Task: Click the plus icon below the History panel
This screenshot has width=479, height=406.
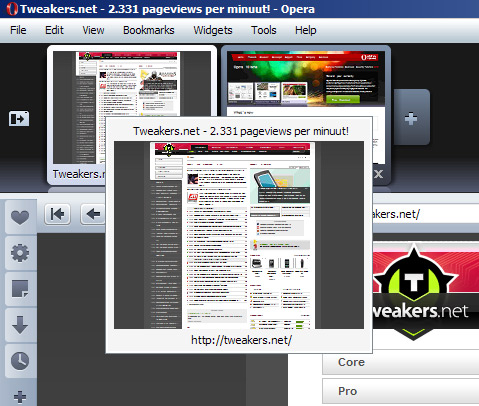Action: [x=20, y=396]
